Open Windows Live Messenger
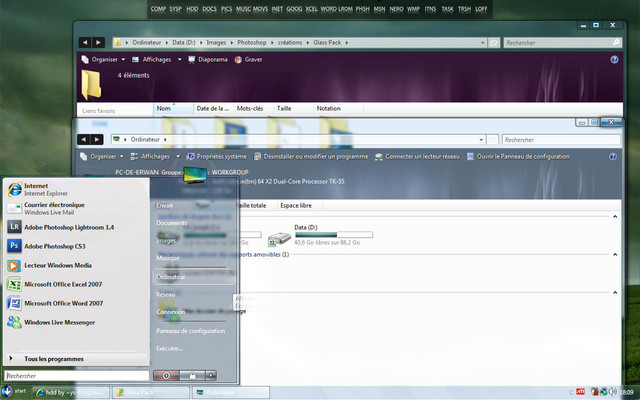Screen dimensions: 640x400 pyautogui.click(x=76, y=322)
